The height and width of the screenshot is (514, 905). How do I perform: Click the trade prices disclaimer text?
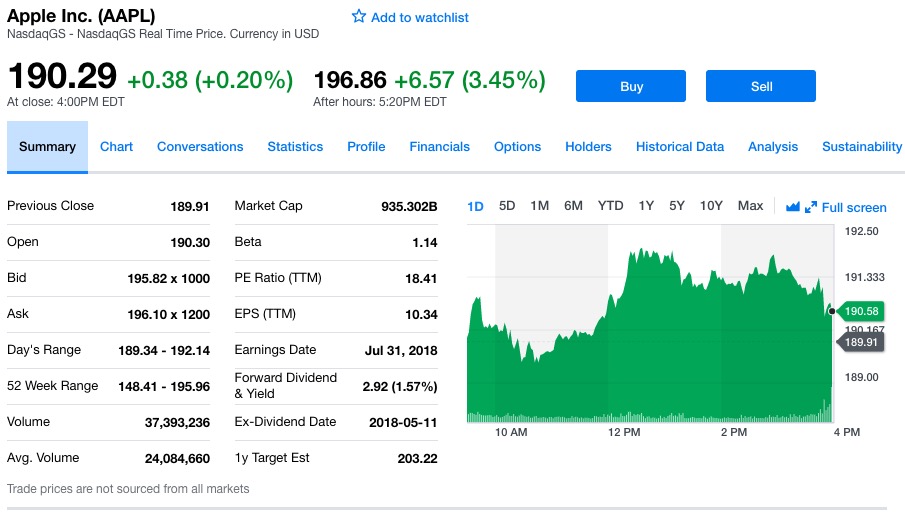(x=128, y=489)
